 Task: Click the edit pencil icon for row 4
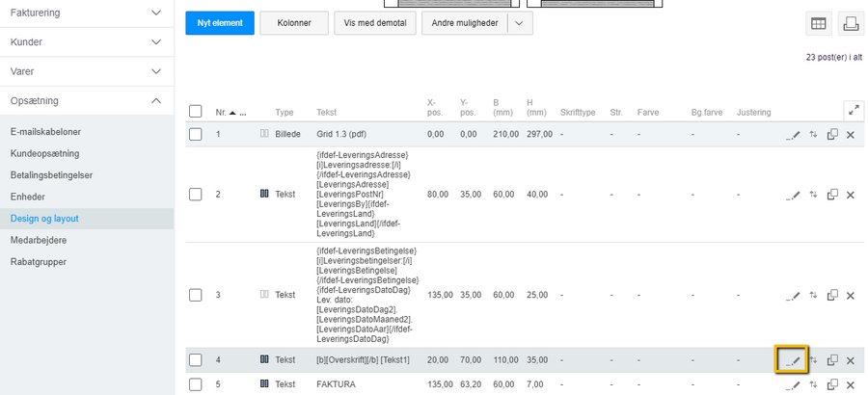[x=793, y=360]
